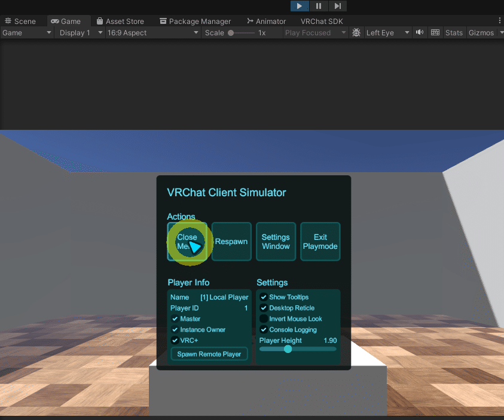Image resolution: width=504 pixels, height=420 pixels.
Task: Open the Package Manager tab
Action: (x=196, y=21)
